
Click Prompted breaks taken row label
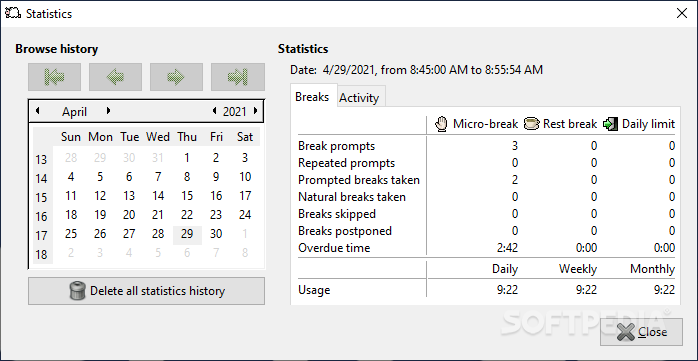359,180
